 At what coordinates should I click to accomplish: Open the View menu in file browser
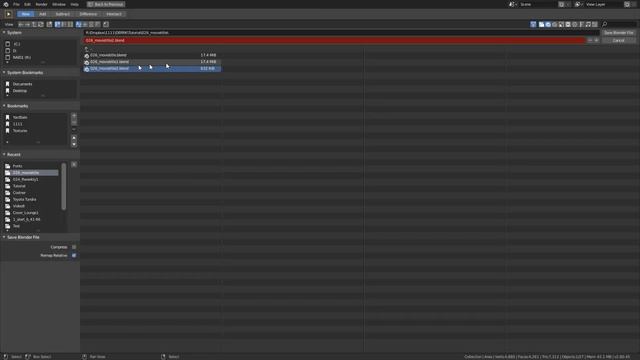(9, 24)
